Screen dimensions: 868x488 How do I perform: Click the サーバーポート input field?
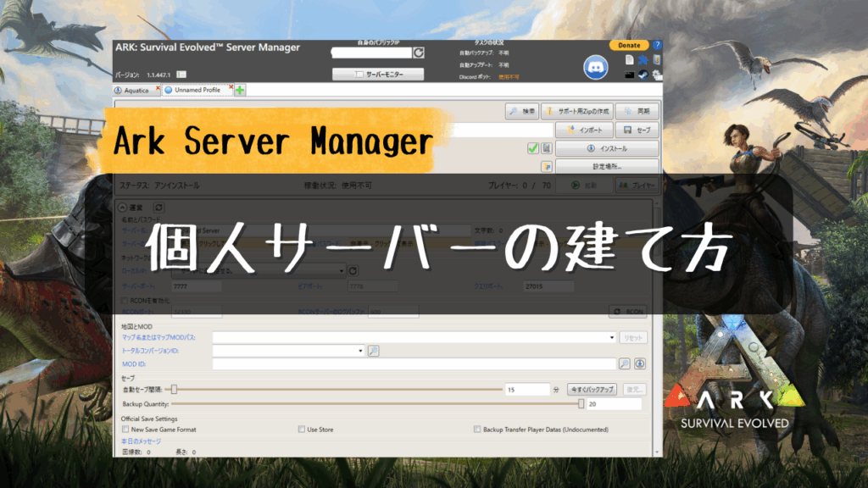pyautogui.click(x=195, y=287)
